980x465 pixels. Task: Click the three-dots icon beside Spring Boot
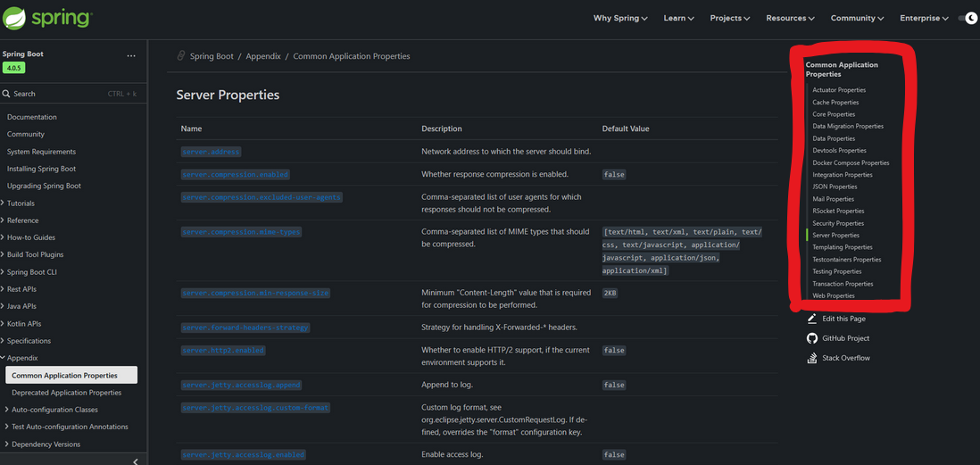pyautogui.click(x=131, y=55)
